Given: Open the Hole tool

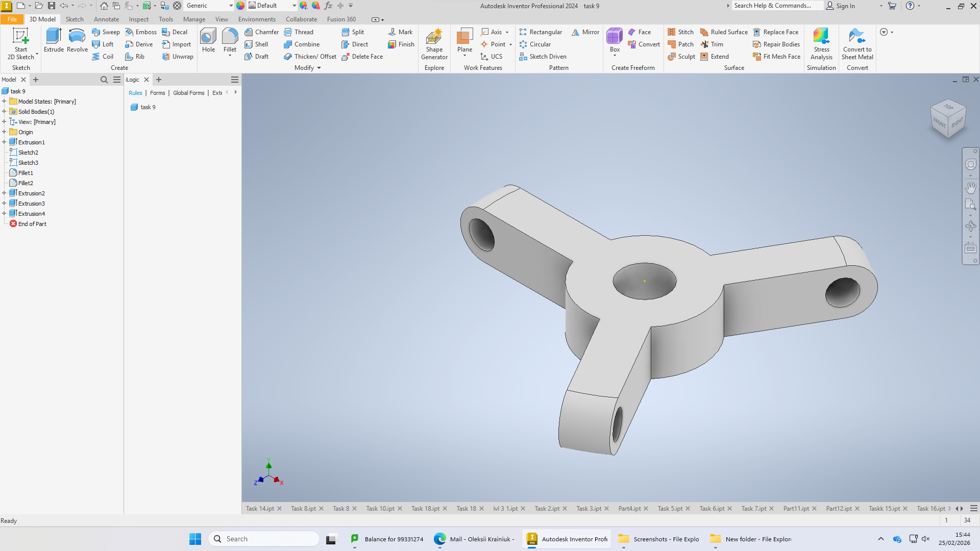Looking at the screenshot, I should click(208, 40).
